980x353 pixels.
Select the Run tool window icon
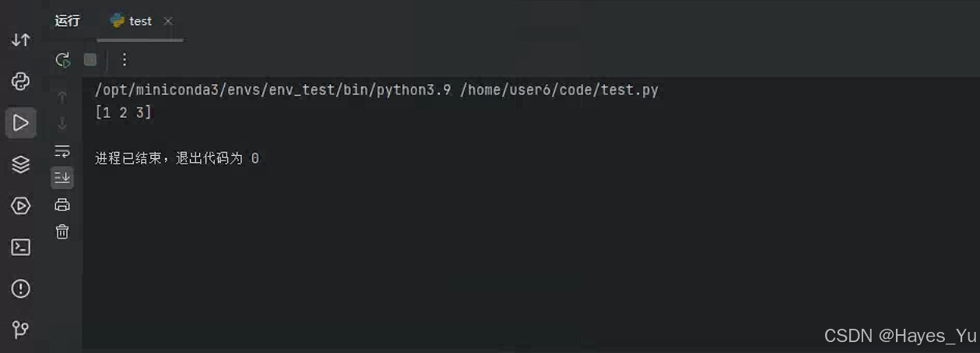[21, 122]
